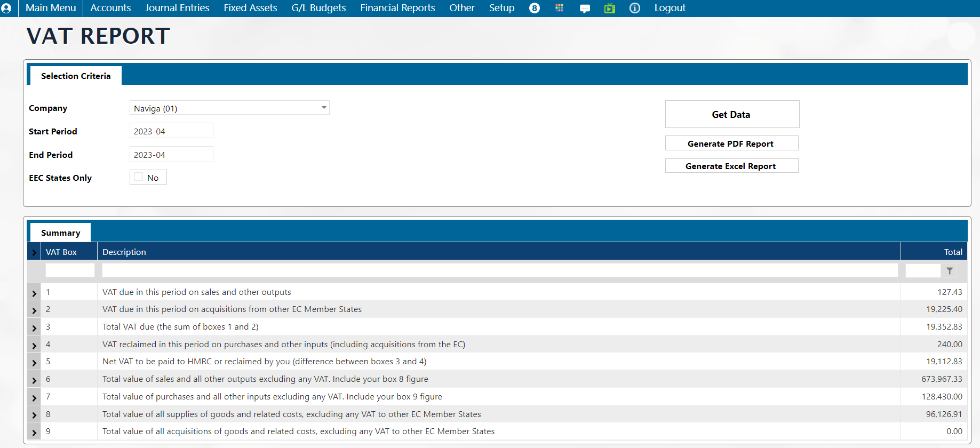Screen dimensions: 980x448
Task: Click the Get Data button
Action: coord(732,114)
